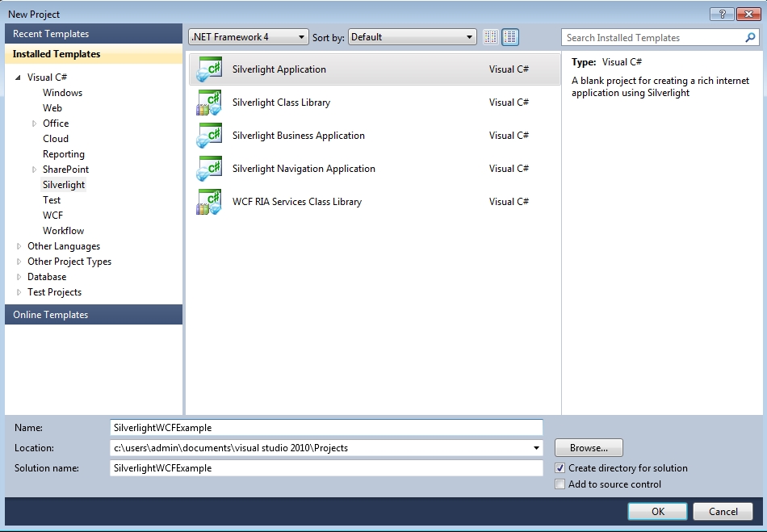
Task: Click the search magnifier icon
Action: point(750,38)
